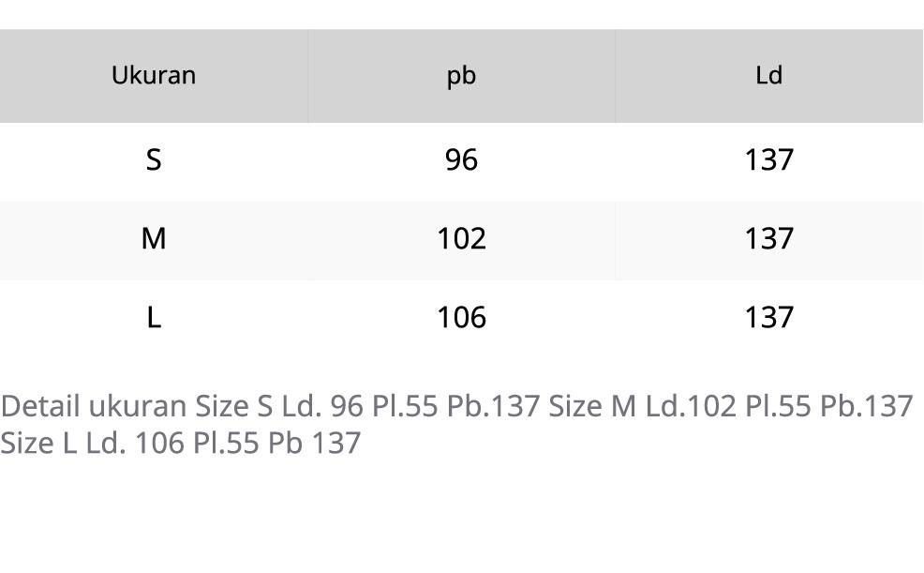Click the Ukuran column header
The width and height of the screenshot is (924, 573).
(x=154, y=76)
